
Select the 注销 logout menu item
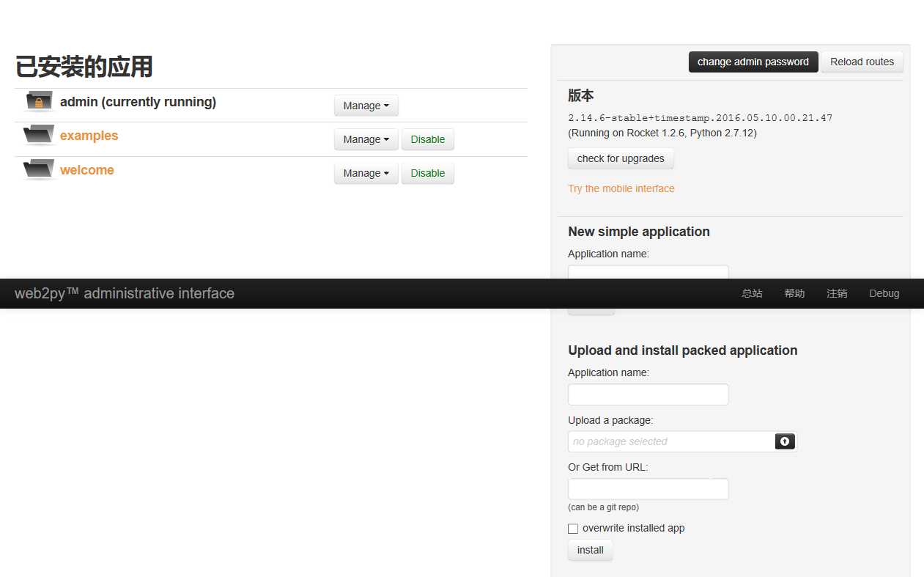pos(837,293)
